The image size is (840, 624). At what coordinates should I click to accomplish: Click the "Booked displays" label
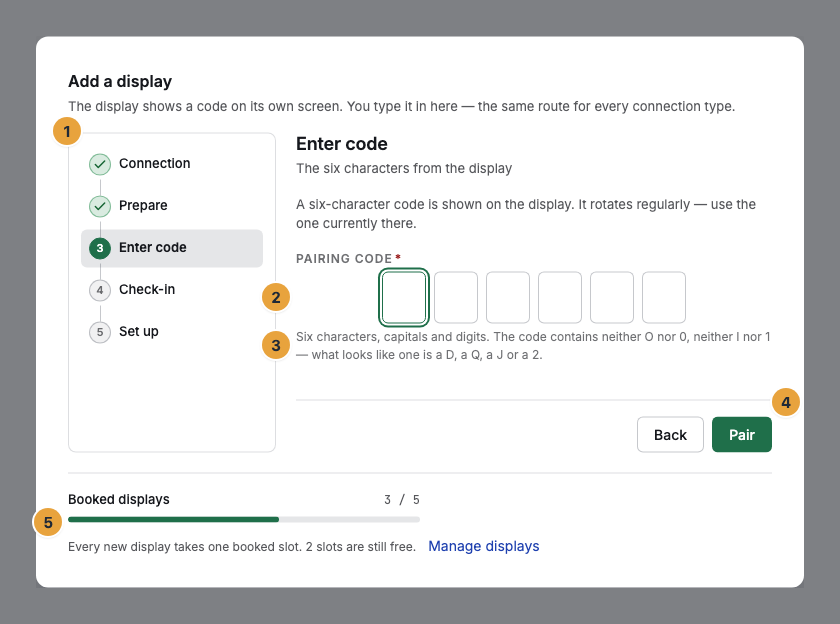pos(119,500)
